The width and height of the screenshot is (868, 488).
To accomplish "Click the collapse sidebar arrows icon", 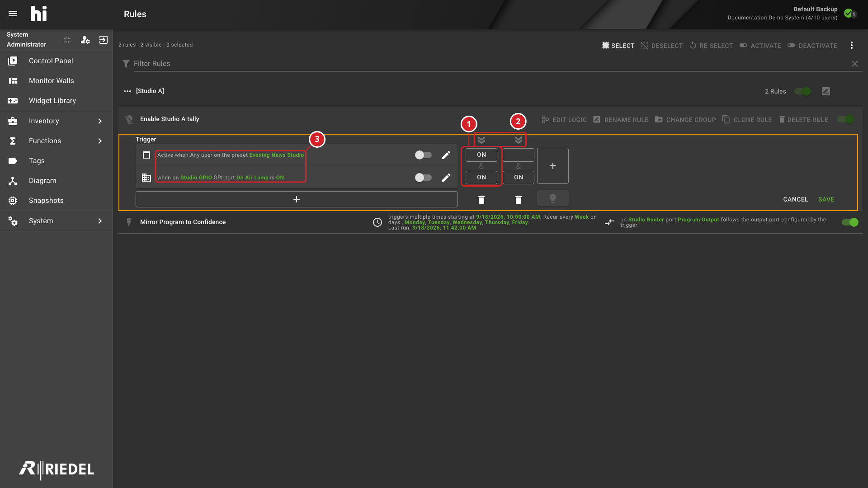I will pyautogui.click(x=67, y=40).
